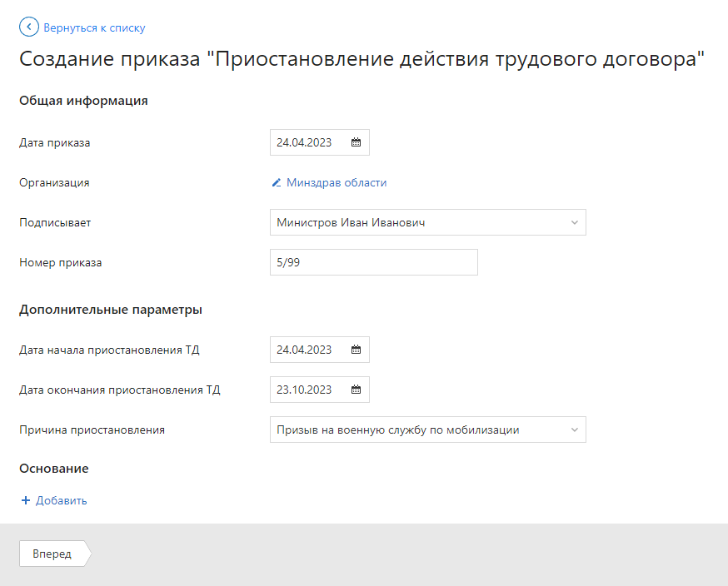Click the back arrow circle icon
The image size is (728, 586).
pyautogui.click(x=29, y=27)
